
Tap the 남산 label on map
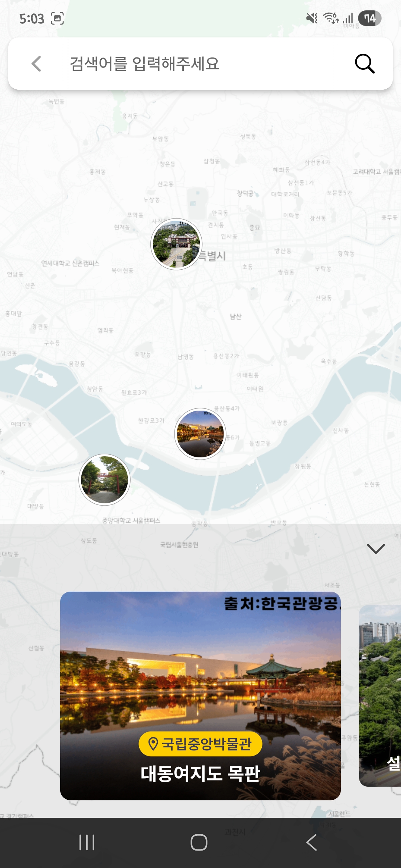(236, 316)
